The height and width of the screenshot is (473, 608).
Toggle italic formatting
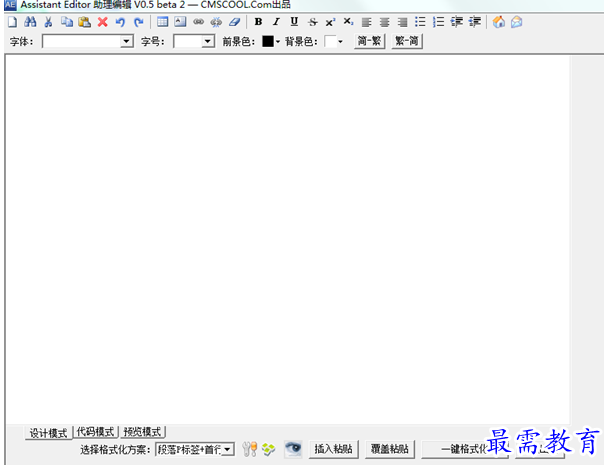coord(276,22)
